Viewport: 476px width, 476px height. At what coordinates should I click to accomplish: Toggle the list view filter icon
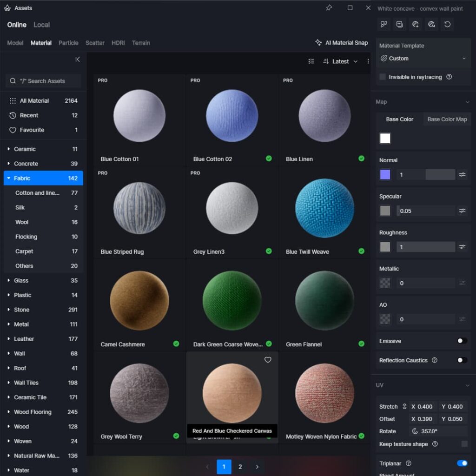311,61
